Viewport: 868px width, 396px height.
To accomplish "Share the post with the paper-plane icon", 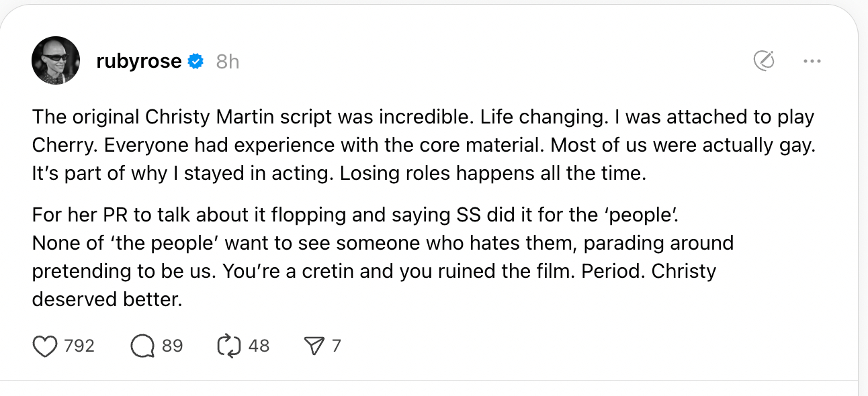I will pos(314,346).
